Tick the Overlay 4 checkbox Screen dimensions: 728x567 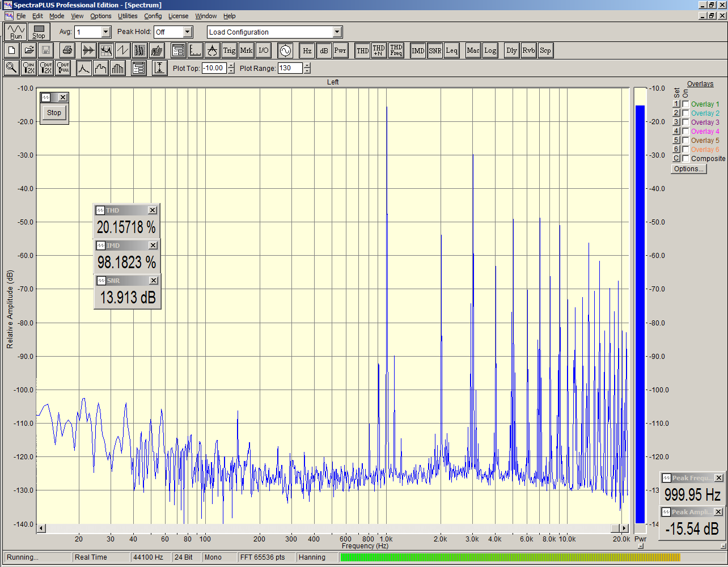(x=686, y=132)
